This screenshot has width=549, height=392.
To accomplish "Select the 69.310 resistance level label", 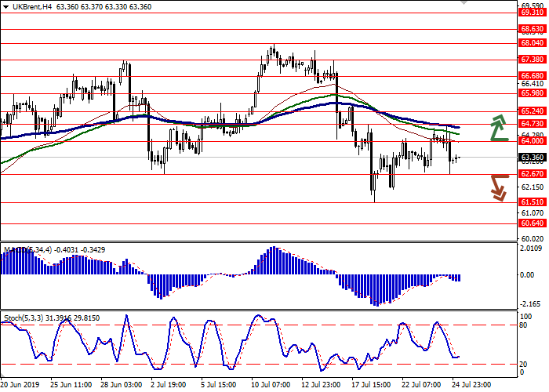I will point(532,13).
